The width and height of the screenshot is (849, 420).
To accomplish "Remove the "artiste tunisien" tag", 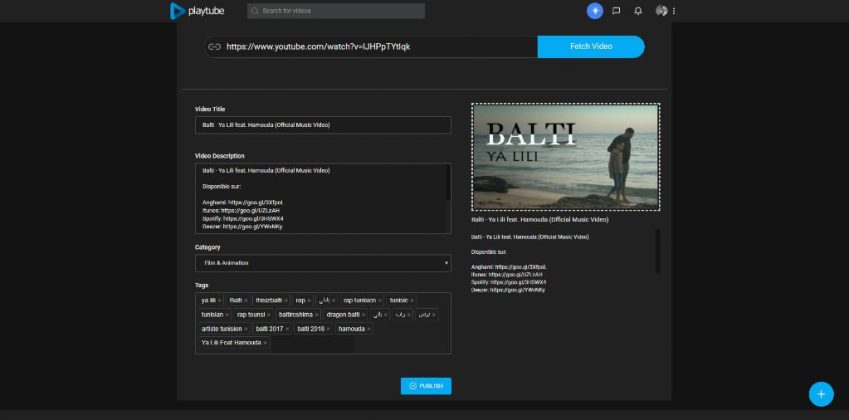I will click(246, 329).
